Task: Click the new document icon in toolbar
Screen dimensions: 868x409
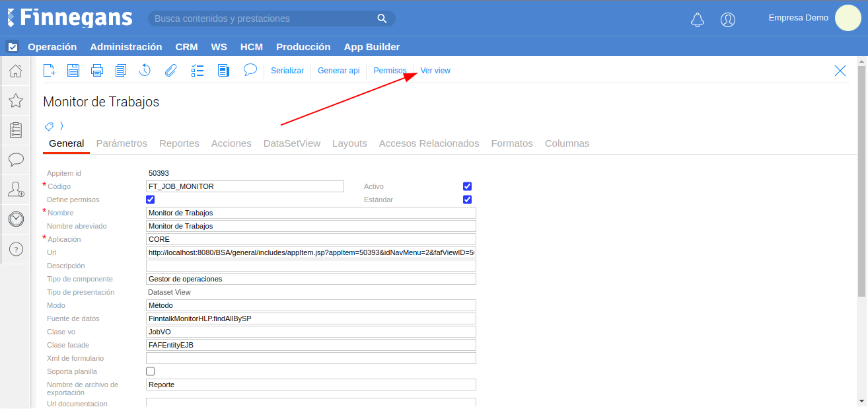Action: [x=49, y=71]
